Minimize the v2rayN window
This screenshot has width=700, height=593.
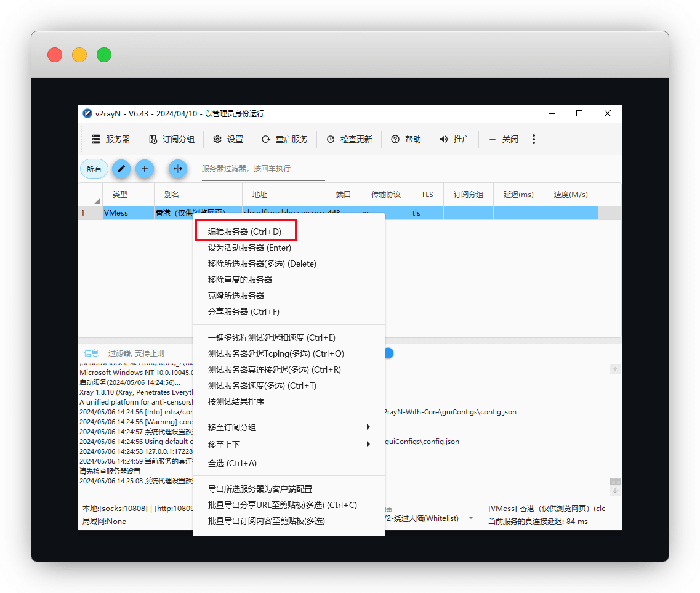pos(552,113)
